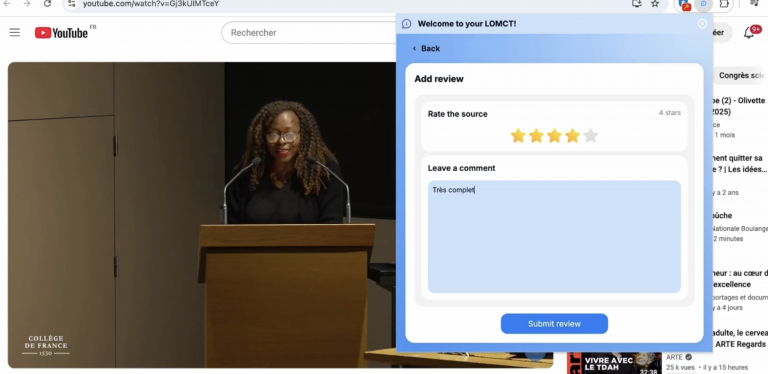Focus the Leave a comment text area
Image resolution: width=768 pixels, height=374 pixels.
pos(554,236)
